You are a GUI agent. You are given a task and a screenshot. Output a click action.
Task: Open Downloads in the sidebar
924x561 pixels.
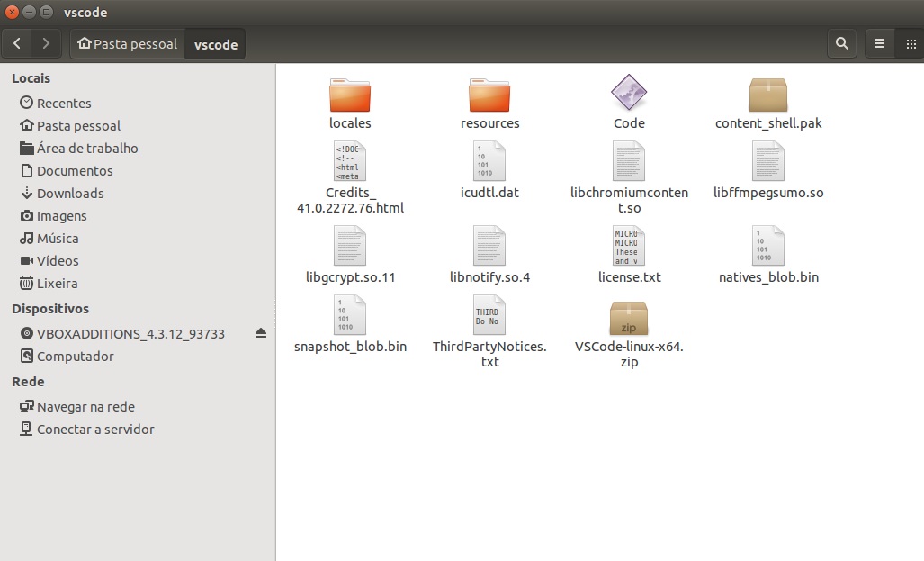69,193
